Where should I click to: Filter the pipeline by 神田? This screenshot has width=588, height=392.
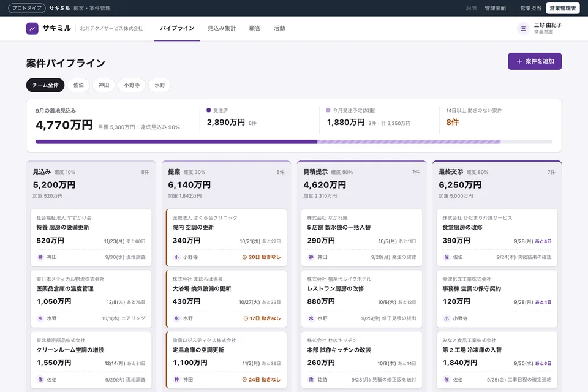click(104, 85)
